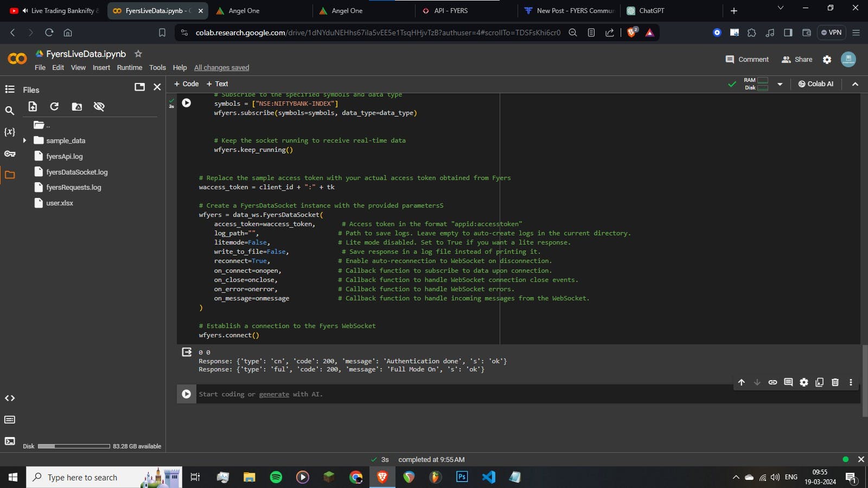Open the terminal icon in left sidebar

(10, 441)
